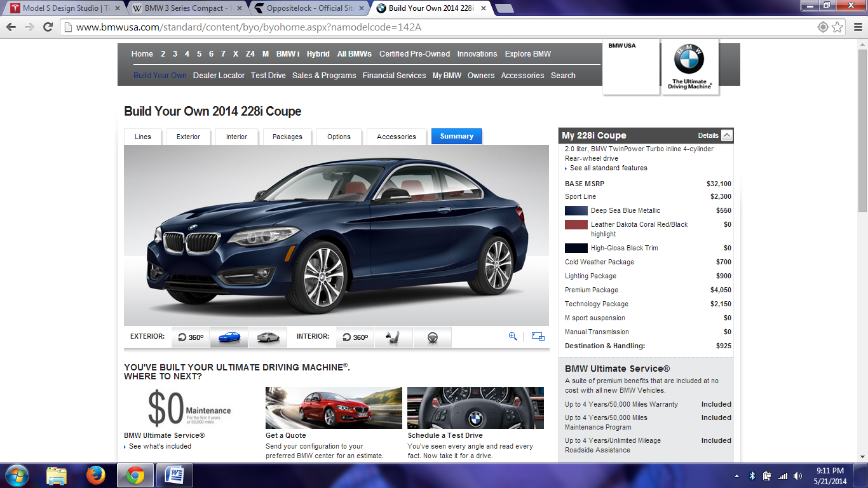Click the battery power tray icon
The image size is (868, 488).
coord(768,475)
